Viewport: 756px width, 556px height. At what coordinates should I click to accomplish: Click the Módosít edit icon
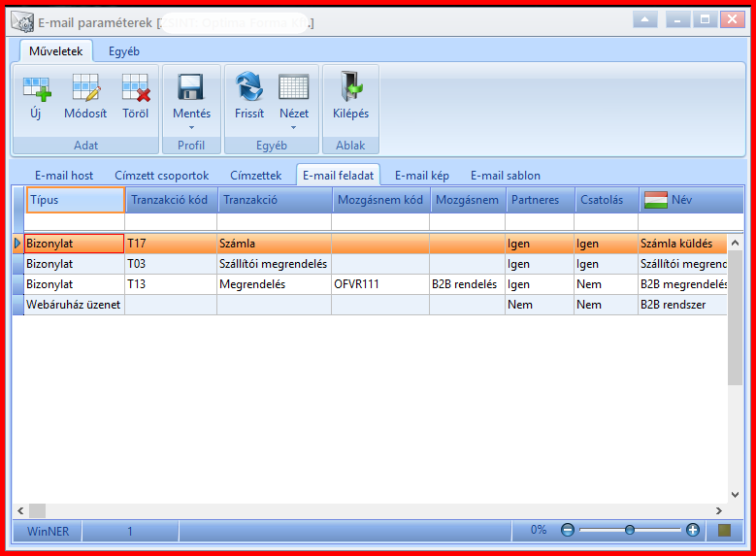point(86,87)
